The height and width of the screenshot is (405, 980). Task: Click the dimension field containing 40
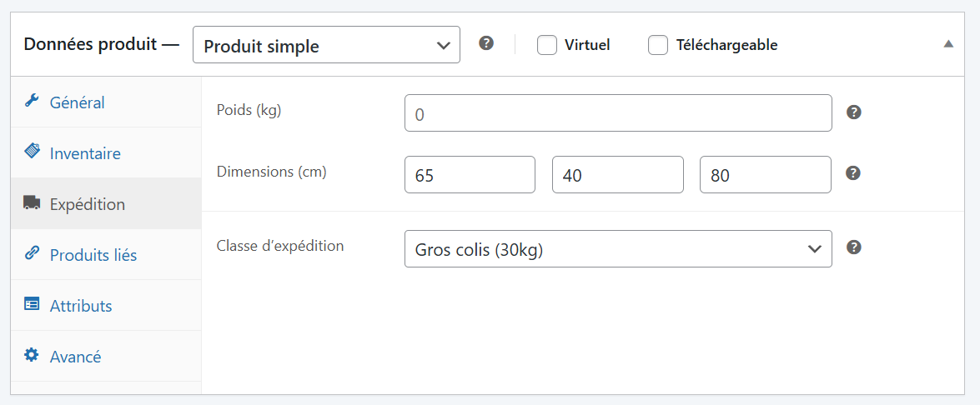618,175
